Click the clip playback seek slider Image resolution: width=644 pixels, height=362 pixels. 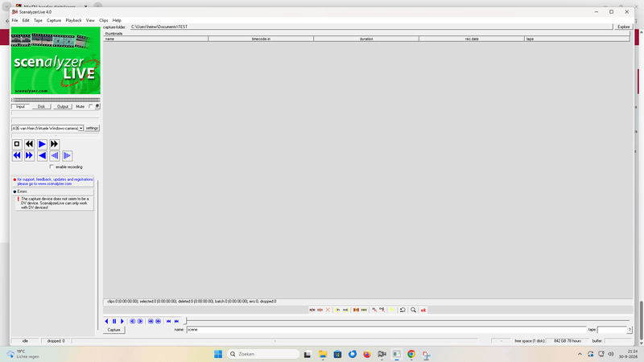[407, 321]
